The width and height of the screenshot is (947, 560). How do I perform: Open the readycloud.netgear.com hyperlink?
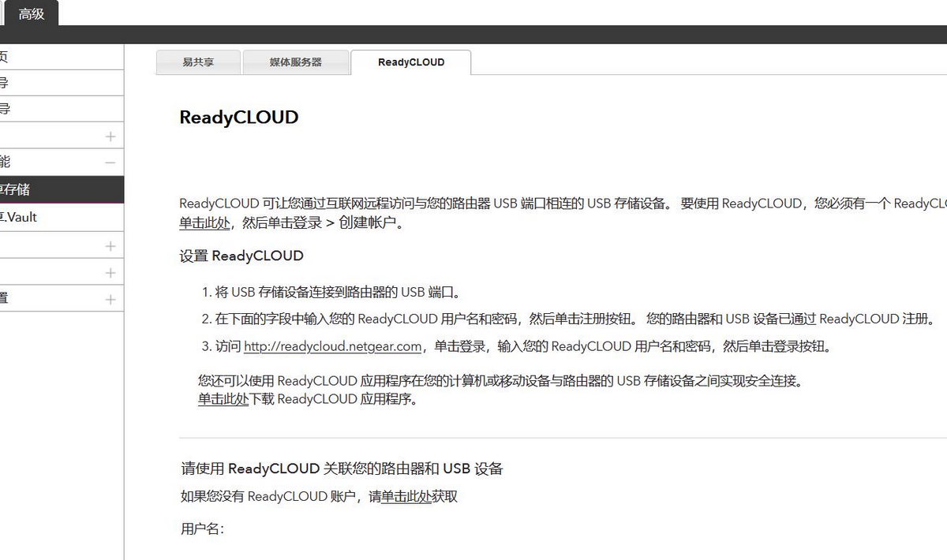(x=330, y=346)
